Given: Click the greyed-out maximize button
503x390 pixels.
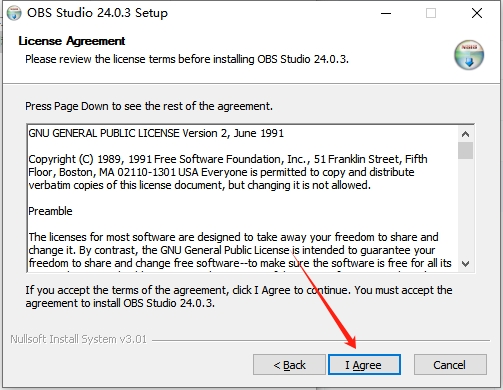Looking at the screenshot, I should point(431,13).
